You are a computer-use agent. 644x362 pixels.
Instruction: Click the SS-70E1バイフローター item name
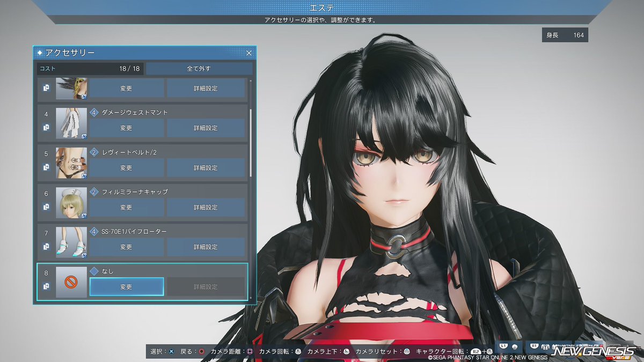[134, 232]
